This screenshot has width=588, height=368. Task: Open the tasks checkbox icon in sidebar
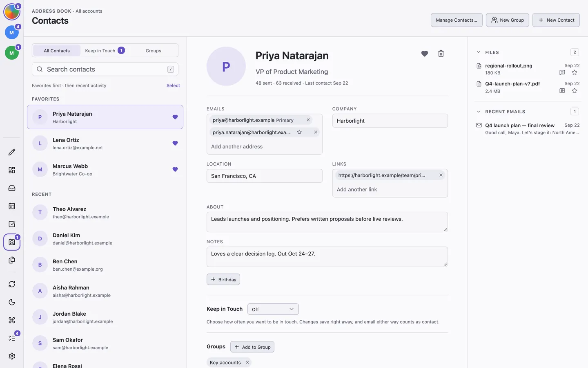pos(12,224)
